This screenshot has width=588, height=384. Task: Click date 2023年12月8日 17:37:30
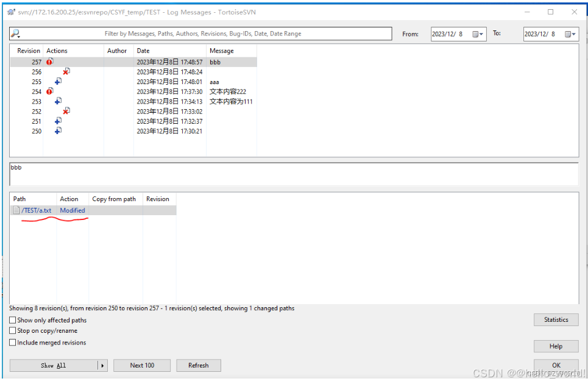coord(169,91)
